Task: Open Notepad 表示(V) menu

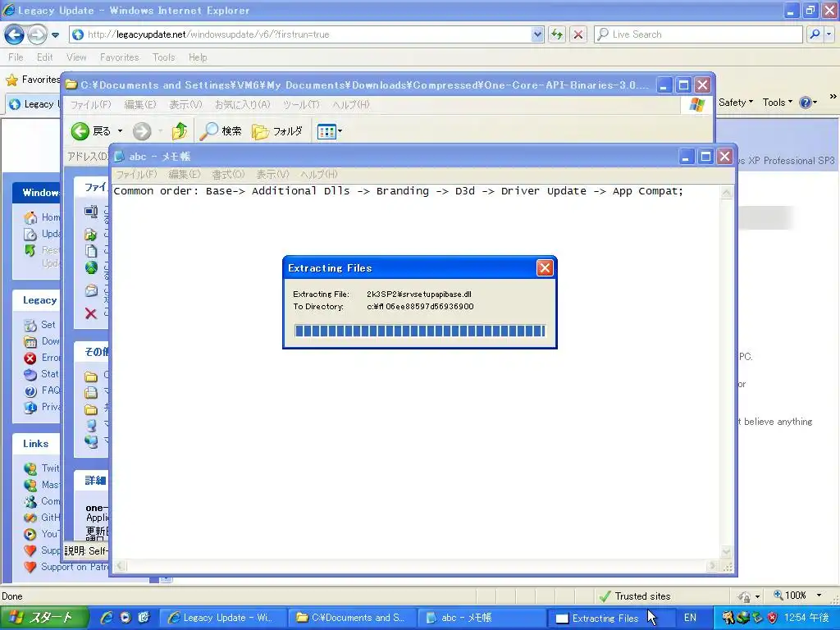Action: click(272, 174)
